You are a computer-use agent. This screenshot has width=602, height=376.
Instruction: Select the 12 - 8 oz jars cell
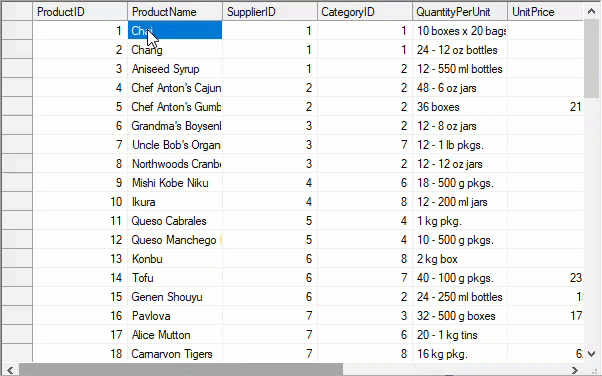tap(460, 126)
